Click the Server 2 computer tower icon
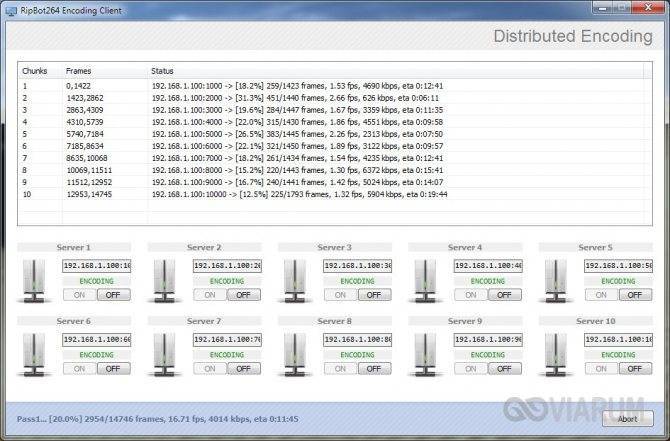 click(x=165, y=281)
